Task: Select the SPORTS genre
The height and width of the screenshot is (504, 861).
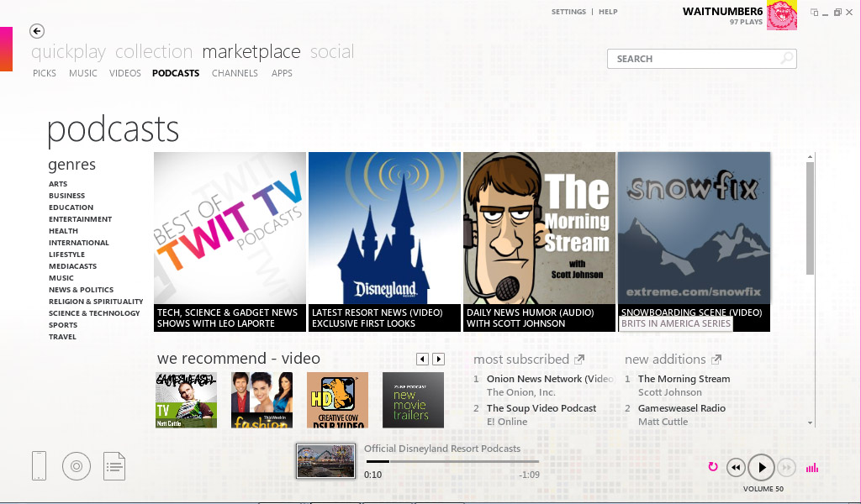Action: (x=63, y=325)
